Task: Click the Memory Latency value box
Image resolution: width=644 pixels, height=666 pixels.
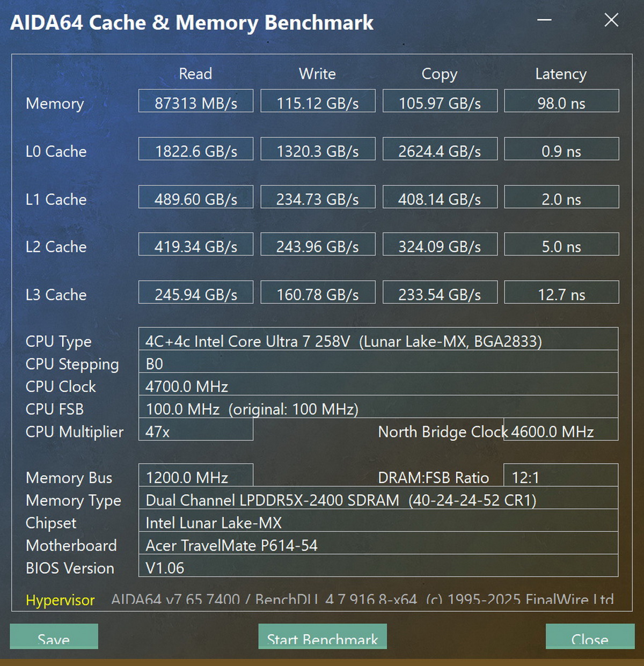Action: (x=561, y=101)
